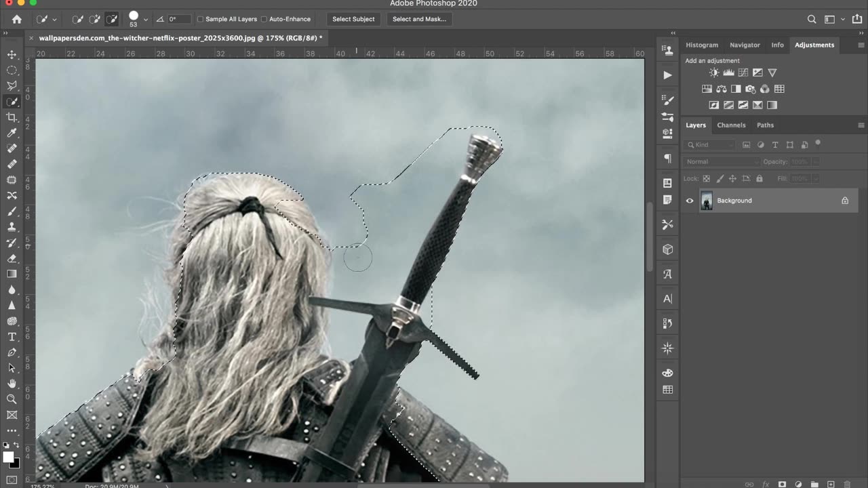This screenshot has width=868, height=488.
Task: Add a Channel Mixer adjustment
Action: click(765, 89)
